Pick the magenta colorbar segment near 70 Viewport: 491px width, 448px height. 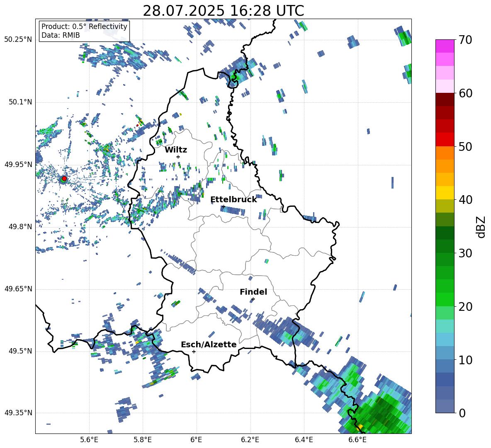point(445,46)
